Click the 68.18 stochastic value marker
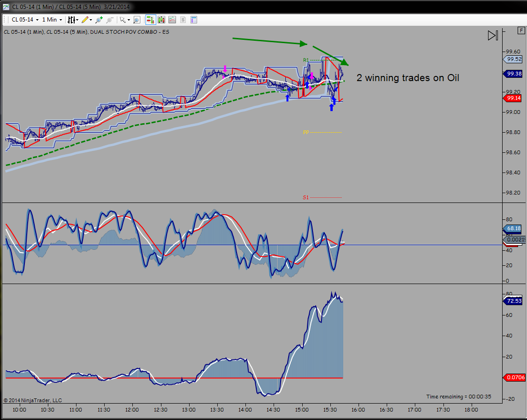The width and height of the screenshot is (527, 420). 513,228
